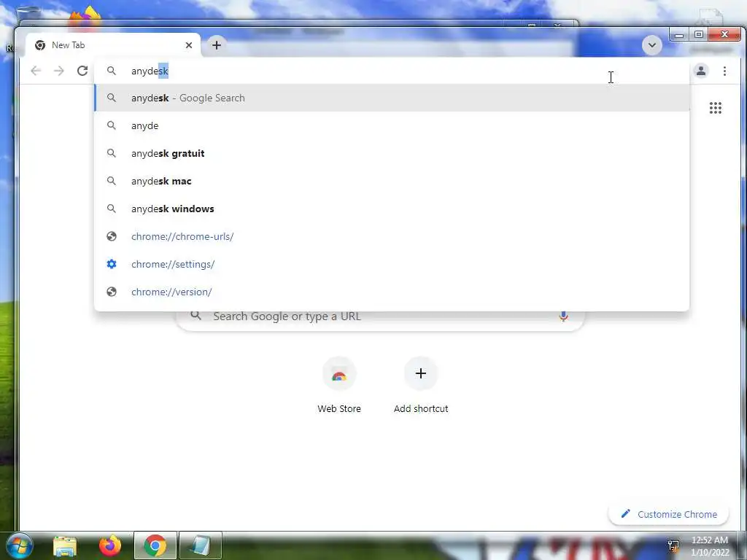
Task: Choose the 'anydesk mac' suggestion
Action: coord(392,181)
